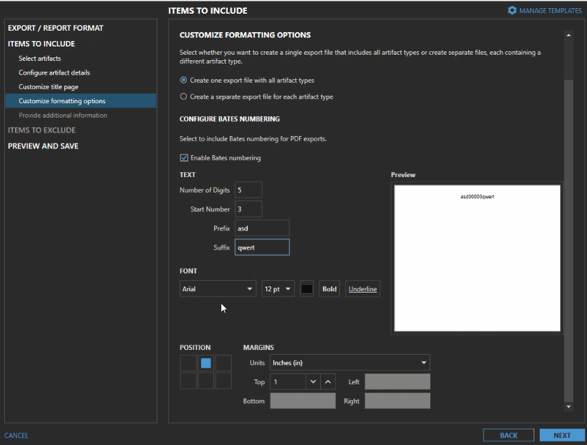Open Items to Exclude section

click(x=42, y=130)
